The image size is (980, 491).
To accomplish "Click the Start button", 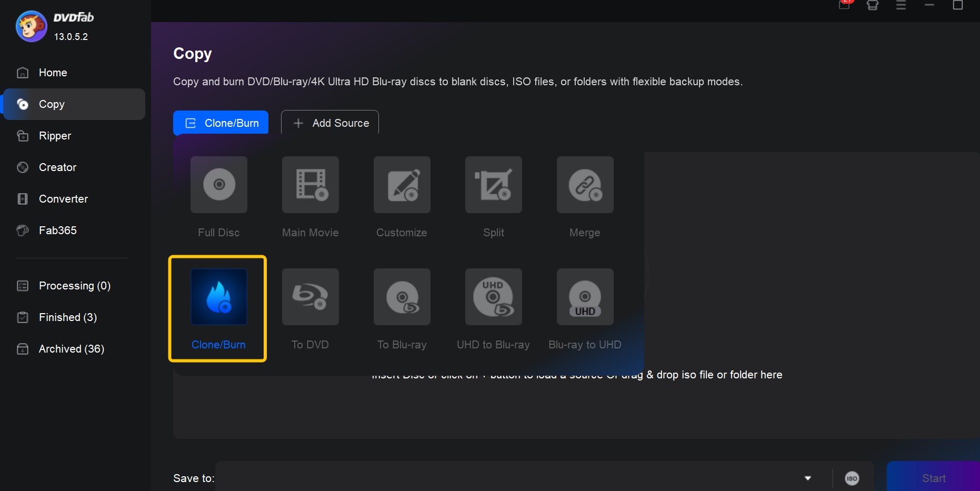I will [933, 478].
